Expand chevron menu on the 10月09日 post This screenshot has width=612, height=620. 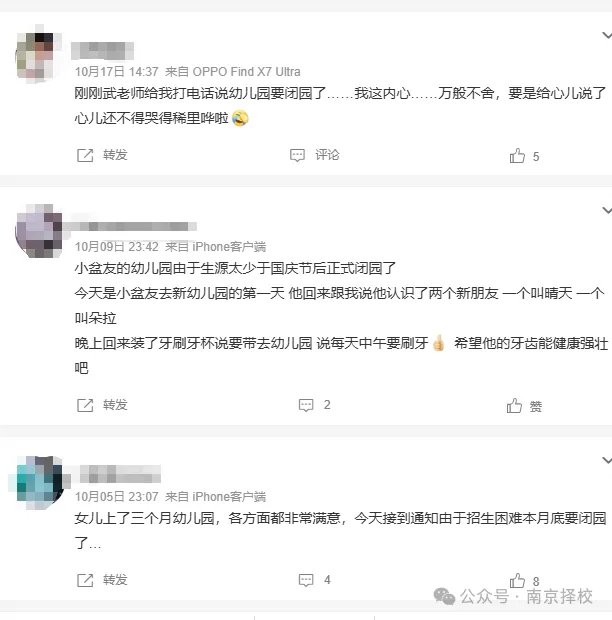tap(607, 210)
